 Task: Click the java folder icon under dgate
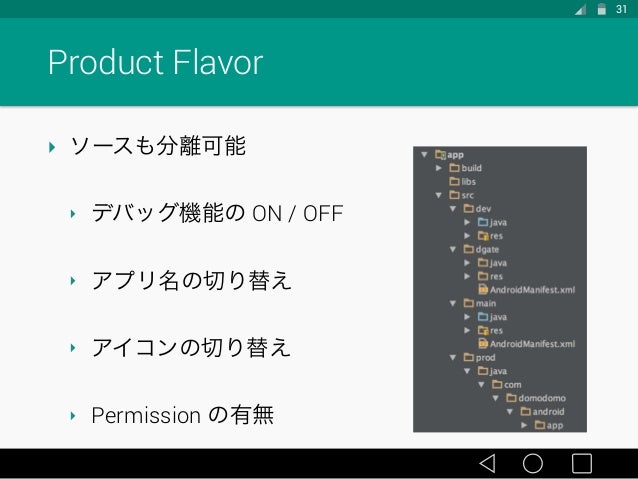click(x=483, y=262)
